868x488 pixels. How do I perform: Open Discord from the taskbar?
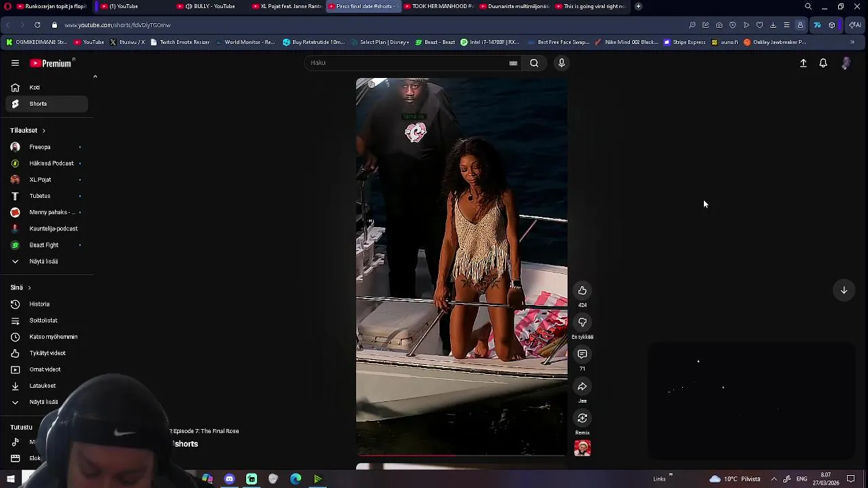pyautogui.click(x=229, y=479)
